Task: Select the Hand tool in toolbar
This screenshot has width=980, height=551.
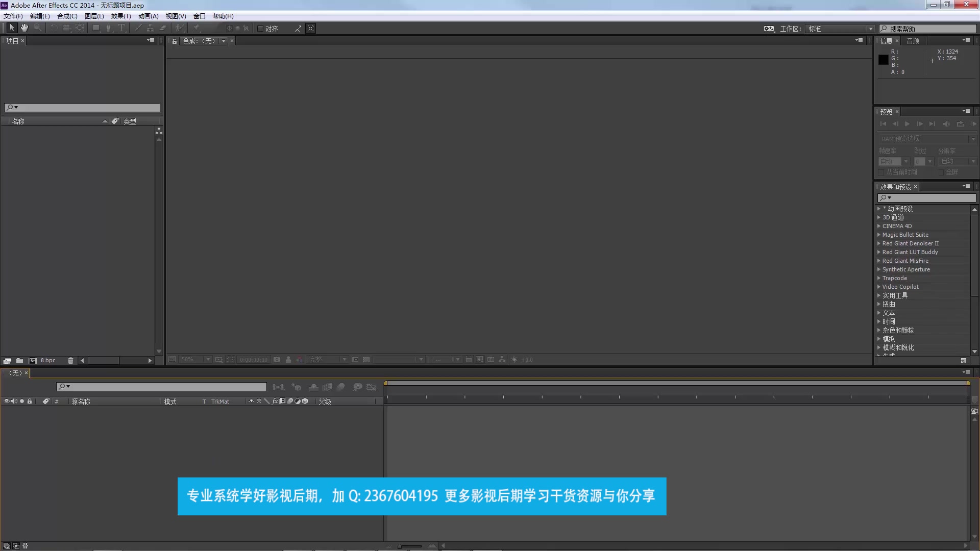Action: point(23,28)
